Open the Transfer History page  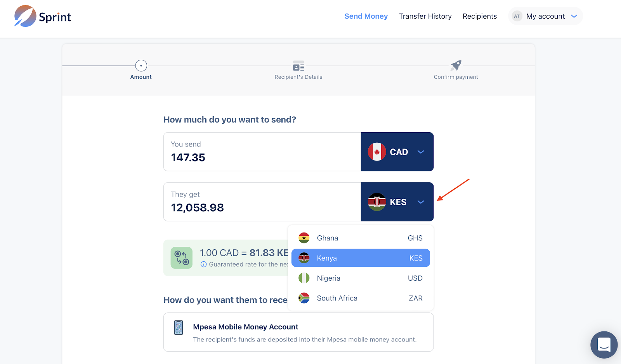click(425, 16)
